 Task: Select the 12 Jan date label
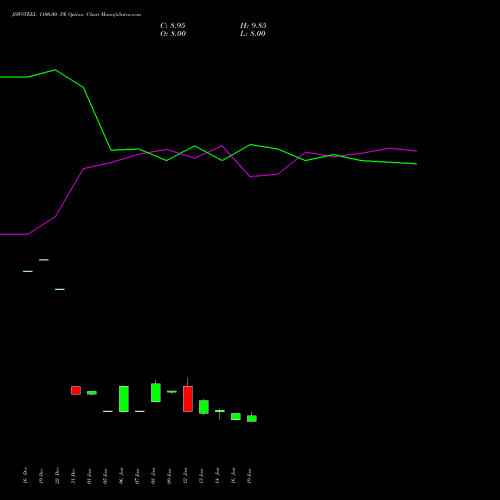185,476
